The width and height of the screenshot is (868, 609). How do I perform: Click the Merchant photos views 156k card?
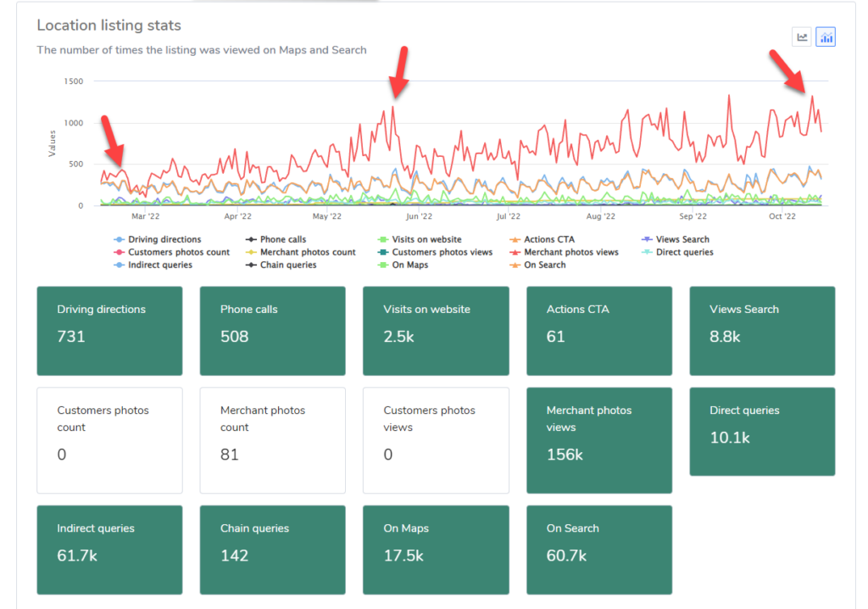[598, 439]
